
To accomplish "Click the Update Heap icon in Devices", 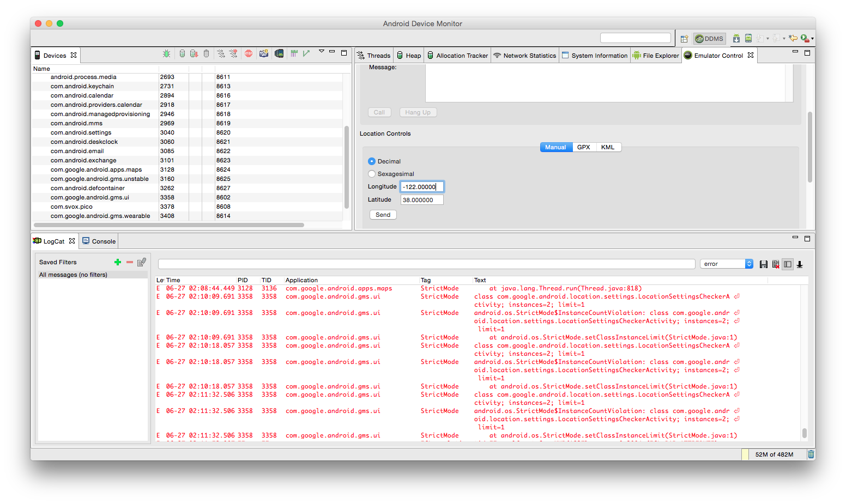I will coord(182,53).
